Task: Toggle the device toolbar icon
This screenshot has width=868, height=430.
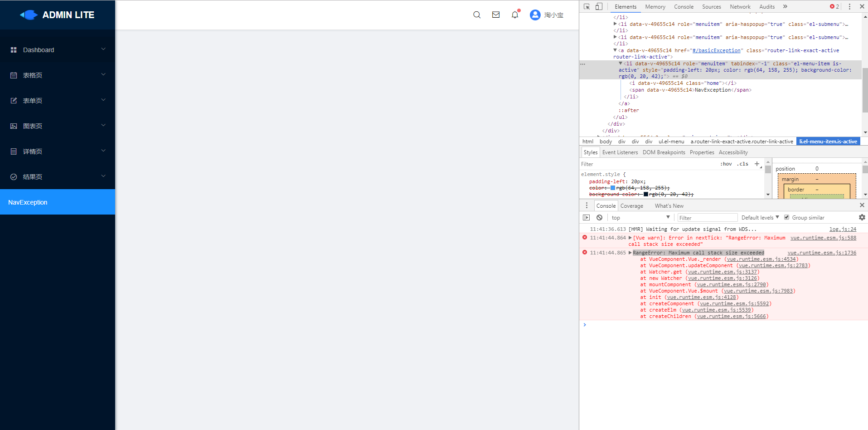Action: pos(598,6)
